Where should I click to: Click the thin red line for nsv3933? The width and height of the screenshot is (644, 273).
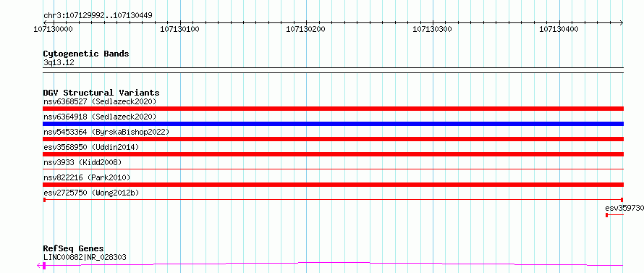tap(333, 169)
